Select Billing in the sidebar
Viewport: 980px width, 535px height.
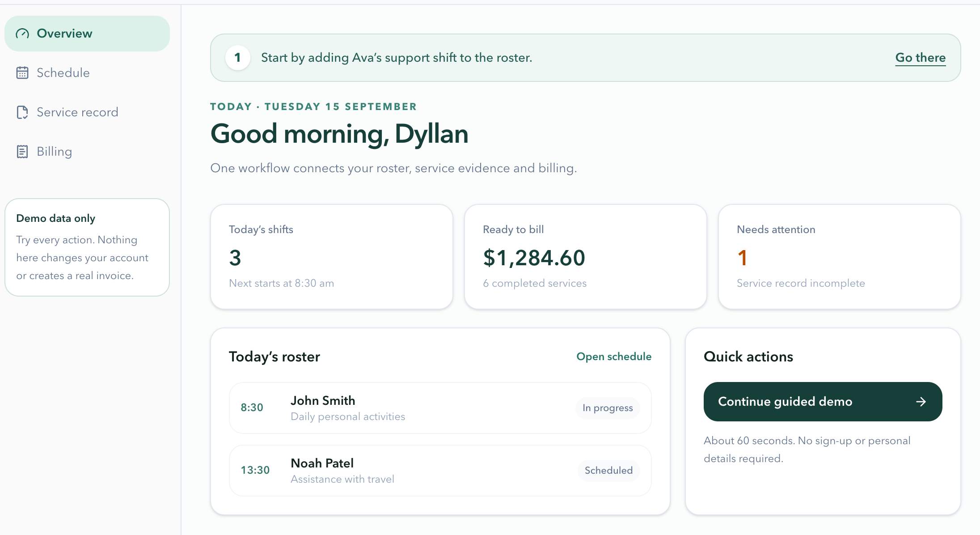(87, 152)
